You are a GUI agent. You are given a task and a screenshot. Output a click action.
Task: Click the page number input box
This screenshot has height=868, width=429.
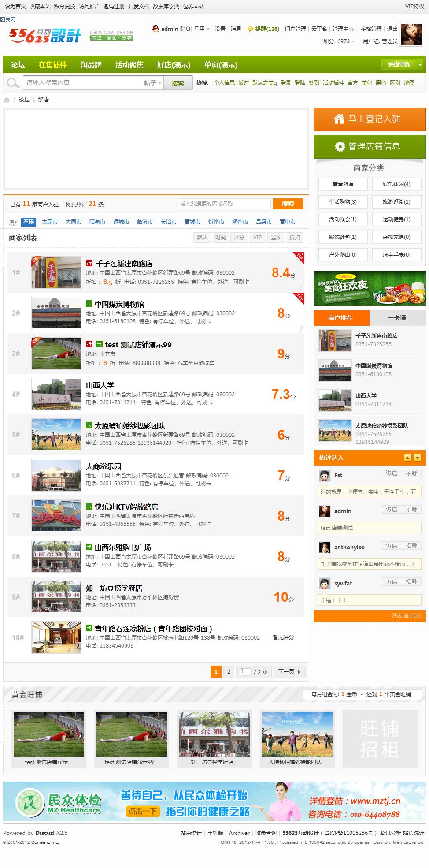246,672
